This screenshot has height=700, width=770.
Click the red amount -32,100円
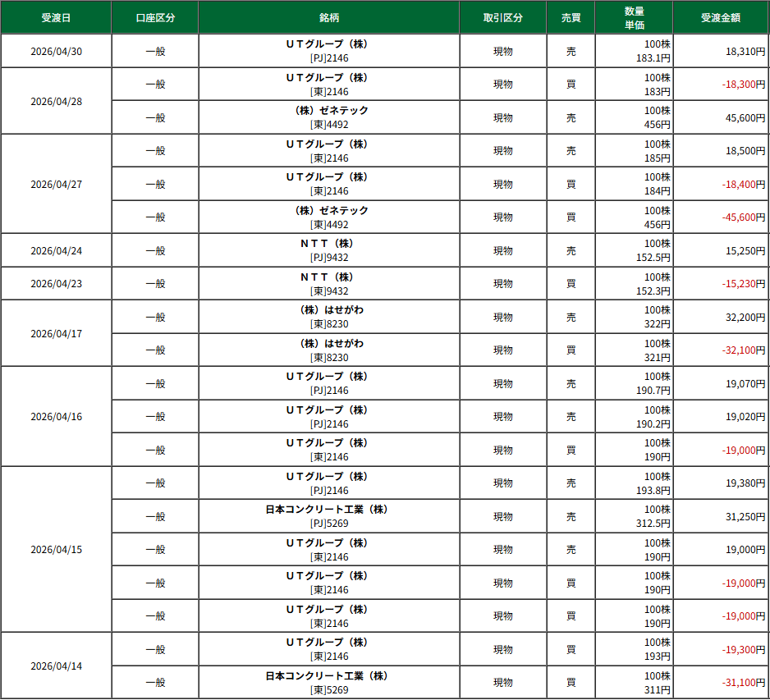point(743,350)
